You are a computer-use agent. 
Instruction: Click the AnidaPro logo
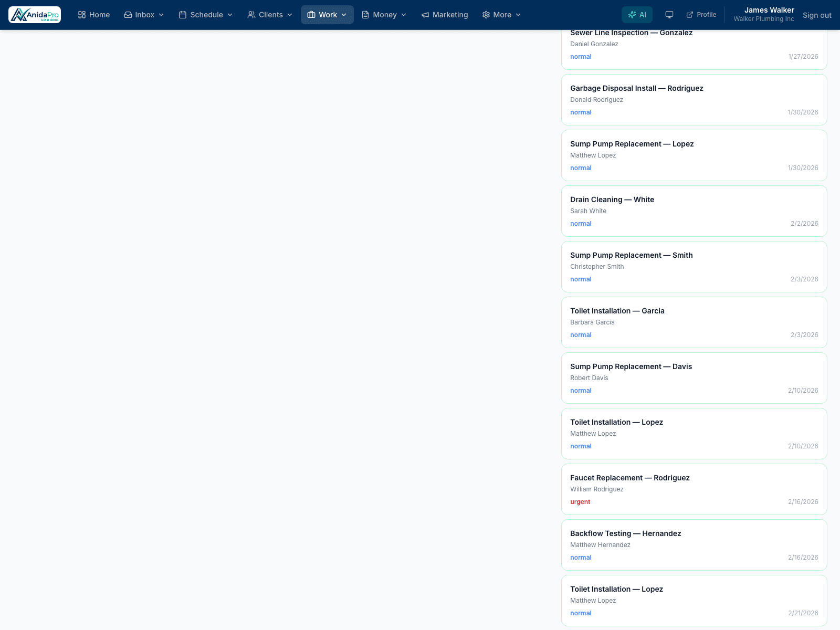[35, 15]
